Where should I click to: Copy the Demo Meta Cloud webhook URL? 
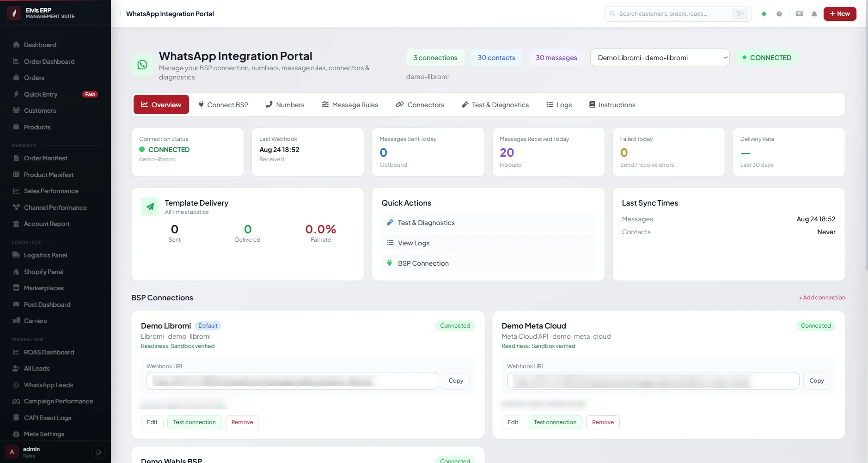coord(817,381)
